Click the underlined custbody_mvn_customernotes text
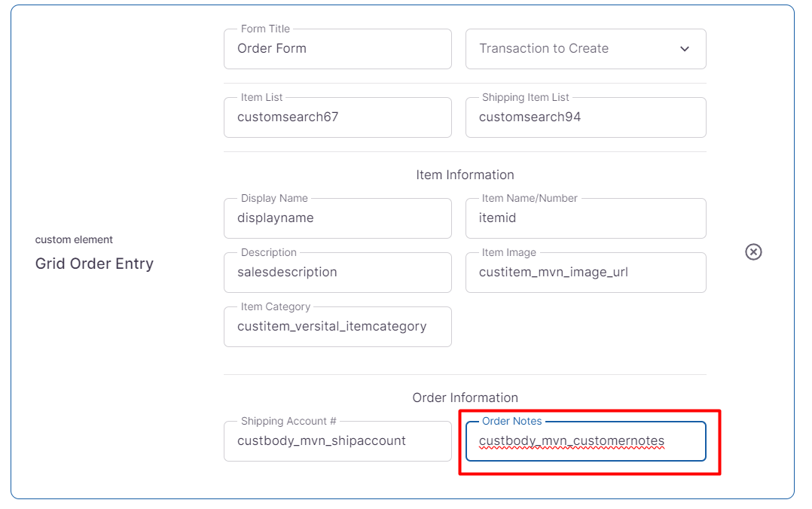The image size is (812, 509). (572, 441)
